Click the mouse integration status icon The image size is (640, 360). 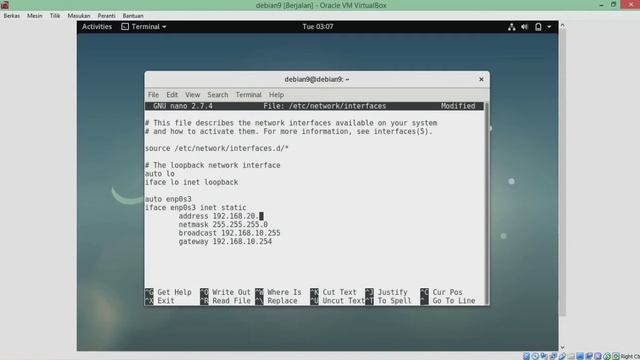point(607,356)
